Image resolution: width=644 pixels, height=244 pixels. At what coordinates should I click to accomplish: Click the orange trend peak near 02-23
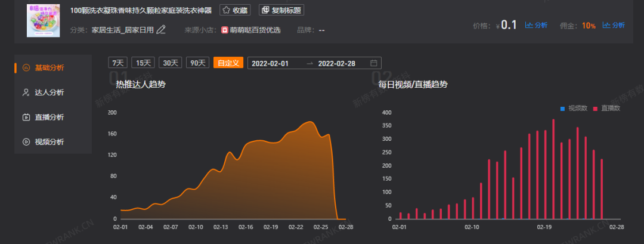click(x=310, y=122)
